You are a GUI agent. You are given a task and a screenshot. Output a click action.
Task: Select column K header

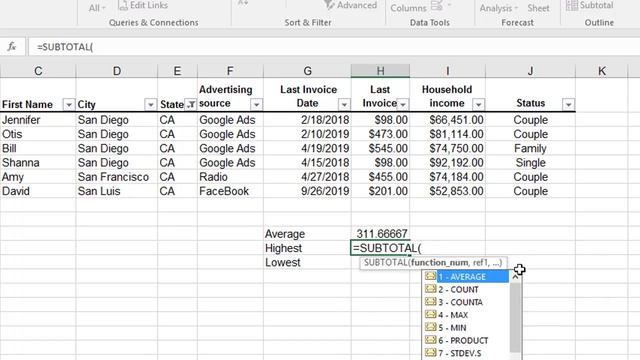602,71
